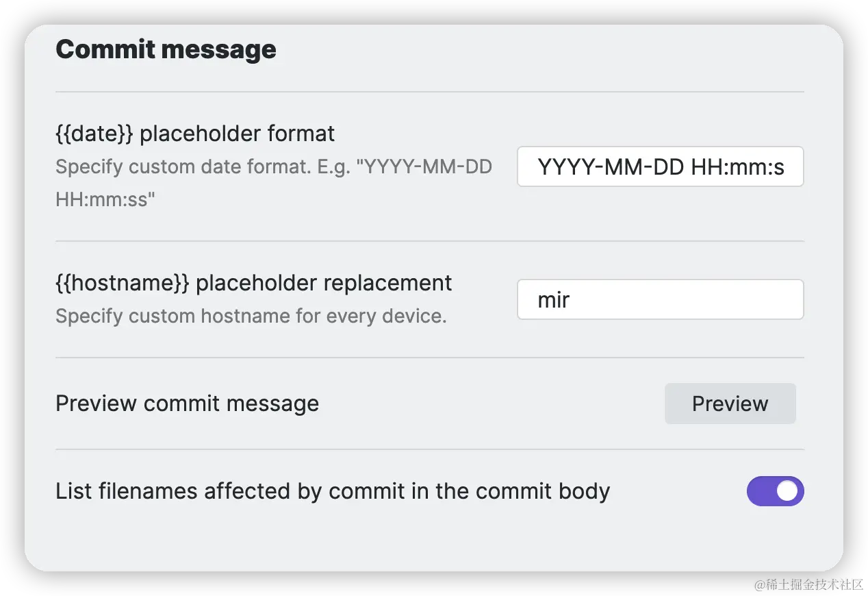
Task: Click the "Preview commit message" setting label
Action: coord(187,403)
